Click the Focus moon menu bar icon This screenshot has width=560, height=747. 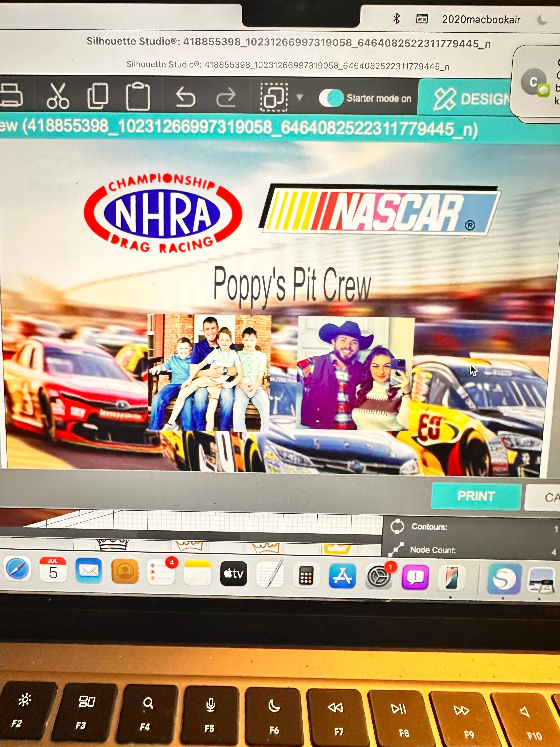click(542, 20)
